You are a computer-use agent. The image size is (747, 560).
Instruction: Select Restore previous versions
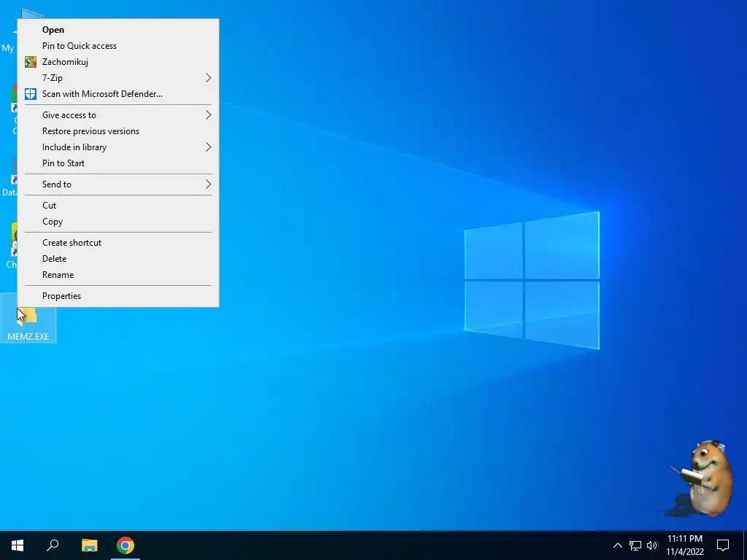coord(118,131)
